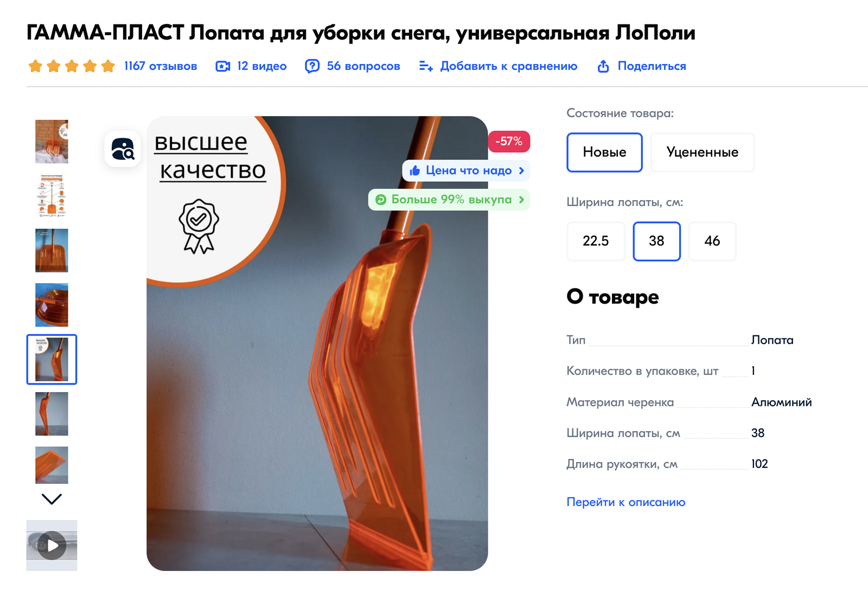Click the video camera icon beside 12 видео

[x=222, y=66]
